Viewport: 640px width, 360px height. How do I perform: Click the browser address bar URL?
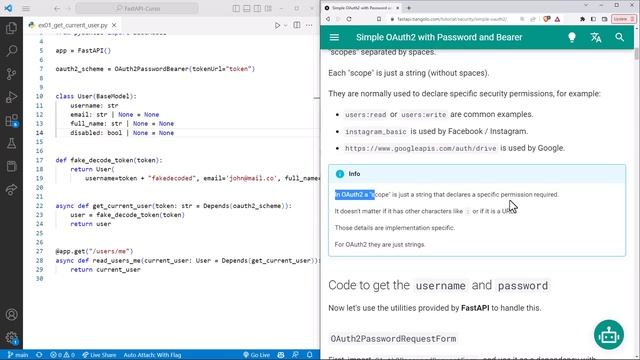pyautogui.click(x=452, y=19)
